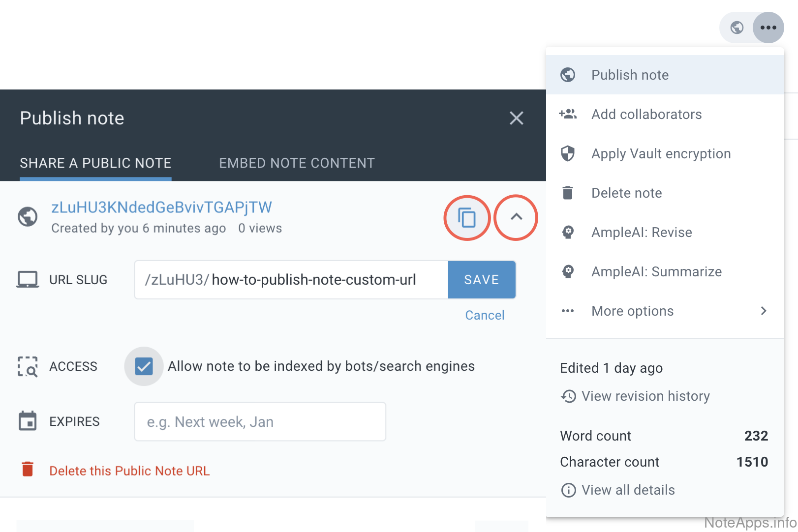Choose Add collaborators from the menu

(646, 114)
